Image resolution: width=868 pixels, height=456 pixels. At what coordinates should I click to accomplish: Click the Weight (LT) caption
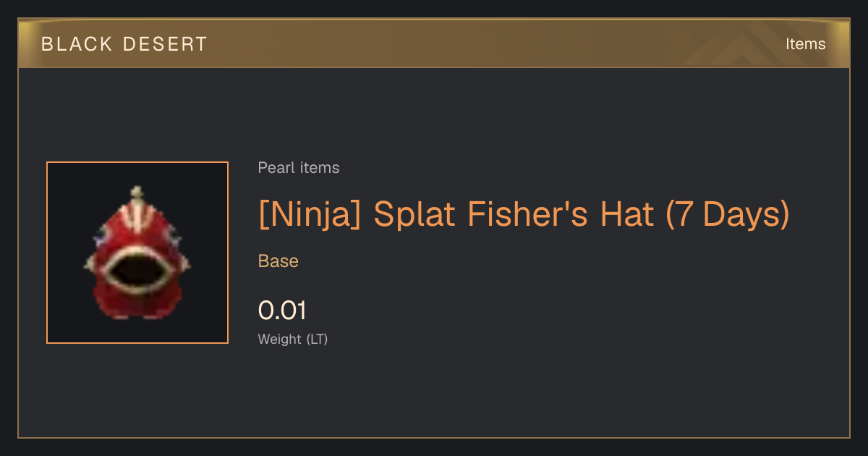coord(293,339)
